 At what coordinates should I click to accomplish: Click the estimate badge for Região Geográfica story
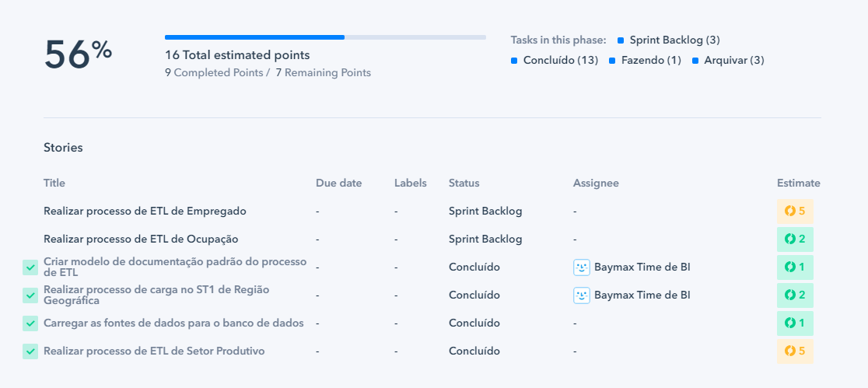point(795,295)
